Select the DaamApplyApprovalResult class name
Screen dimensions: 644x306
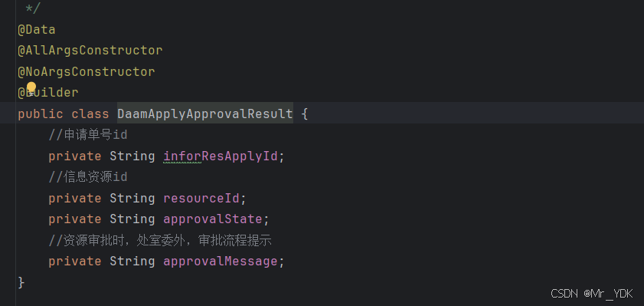pos(205,114)
